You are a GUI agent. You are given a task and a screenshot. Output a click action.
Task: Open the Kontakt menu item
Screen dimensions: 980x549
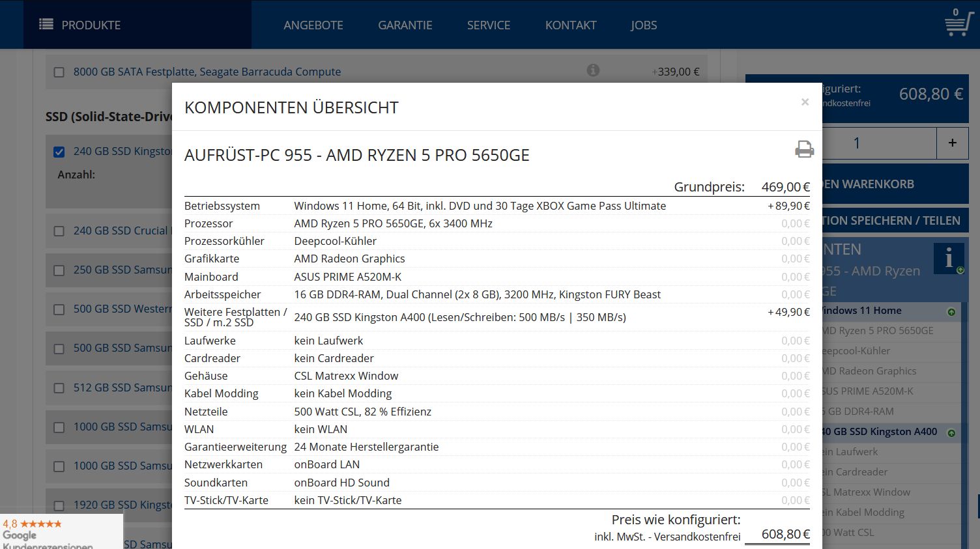tap(571, 25)
